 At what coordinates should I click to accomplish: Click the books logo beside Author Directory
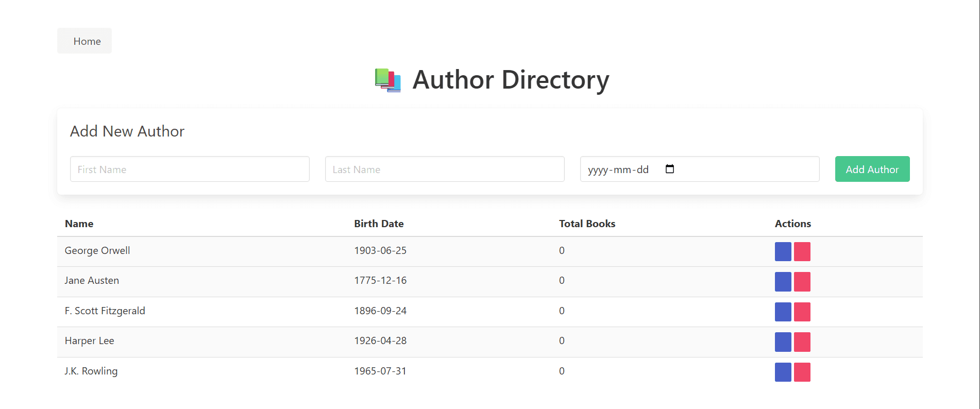pos(387,80)
